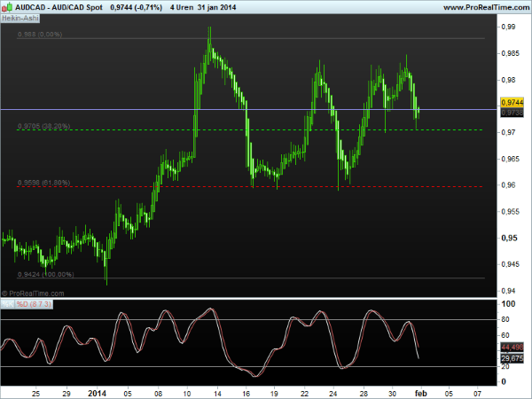
Task: Click the 30 date label on time axis
Action: point(392,394)
